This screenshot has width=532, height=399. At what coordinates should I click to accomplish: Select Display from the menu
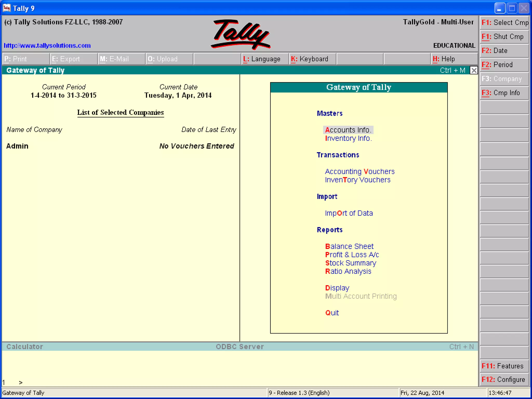point(337,288)
